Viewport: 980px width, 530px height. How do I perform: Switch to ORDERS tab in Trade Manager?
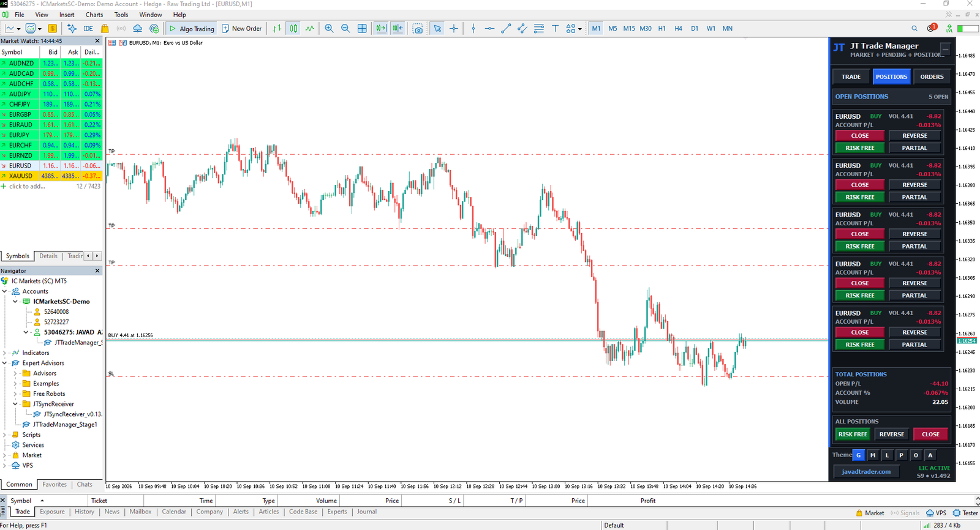coord(932,77)
